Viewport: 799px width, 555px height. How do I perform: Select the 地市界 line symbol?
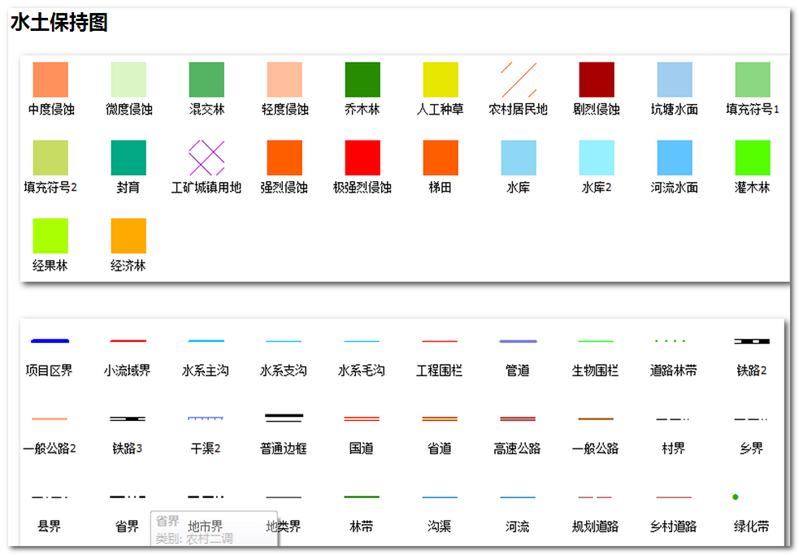(205, 496)
